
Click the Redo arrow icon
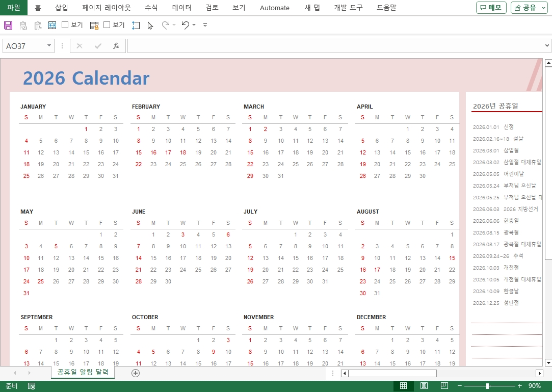pos(165,25)
